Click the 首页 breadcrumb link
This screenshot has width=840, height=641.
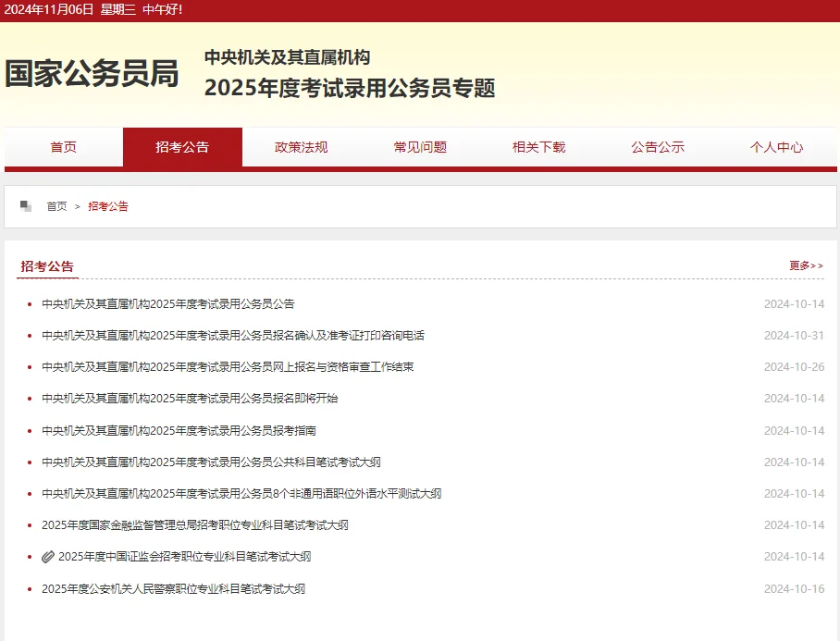pyautogui.click(x=56, y=206)
